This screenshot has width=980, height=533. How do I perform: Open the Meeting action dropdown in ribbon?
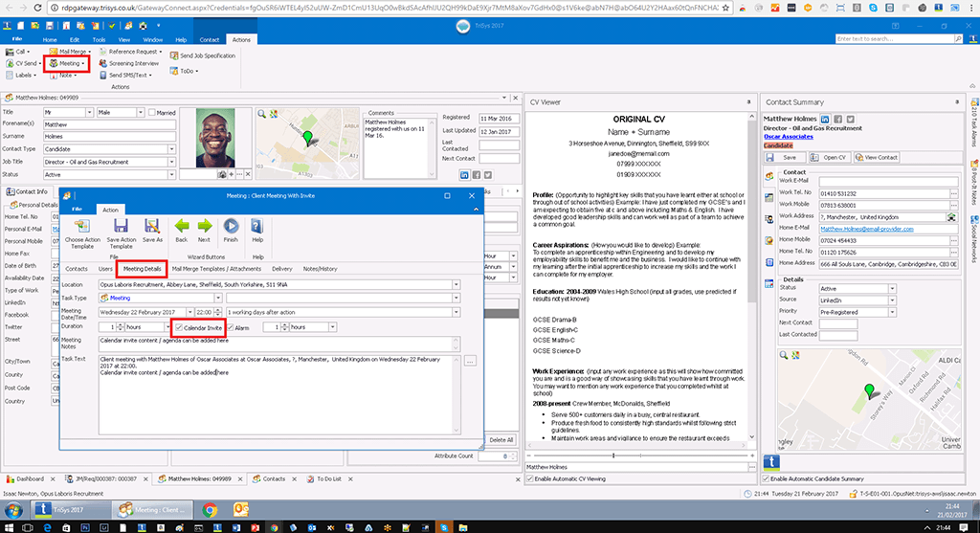[68, 63]
